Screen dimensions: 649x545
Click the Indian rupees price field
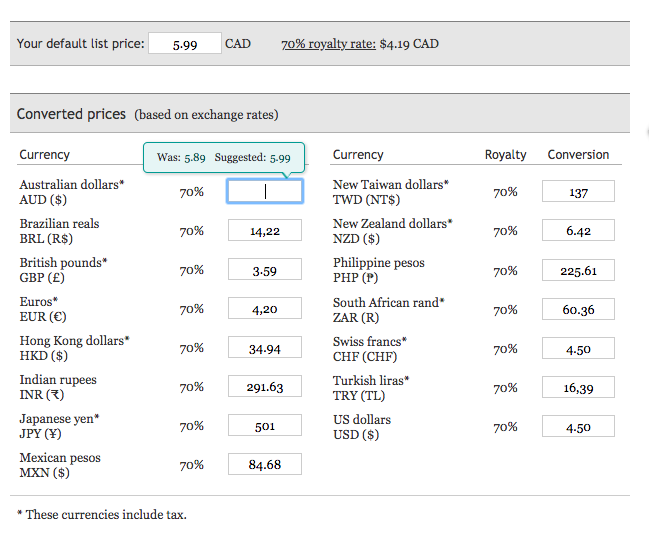click(264, 387)
